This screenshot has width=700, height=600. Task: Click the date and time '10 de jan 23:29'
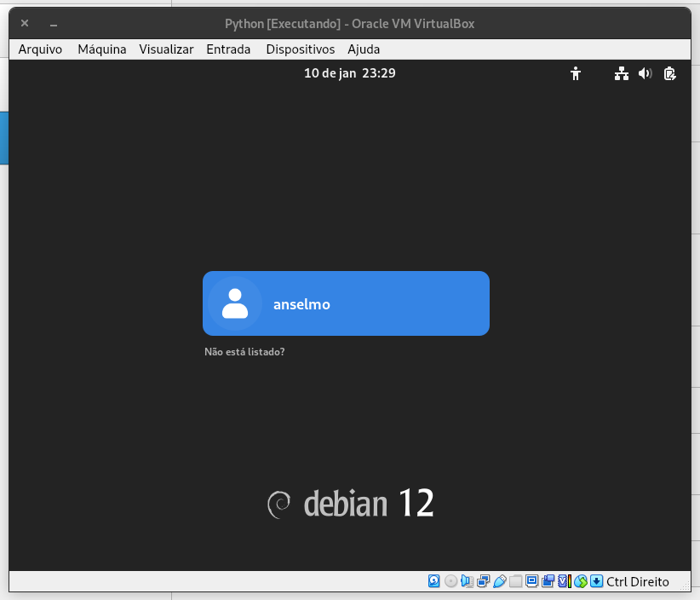[349, 73]
